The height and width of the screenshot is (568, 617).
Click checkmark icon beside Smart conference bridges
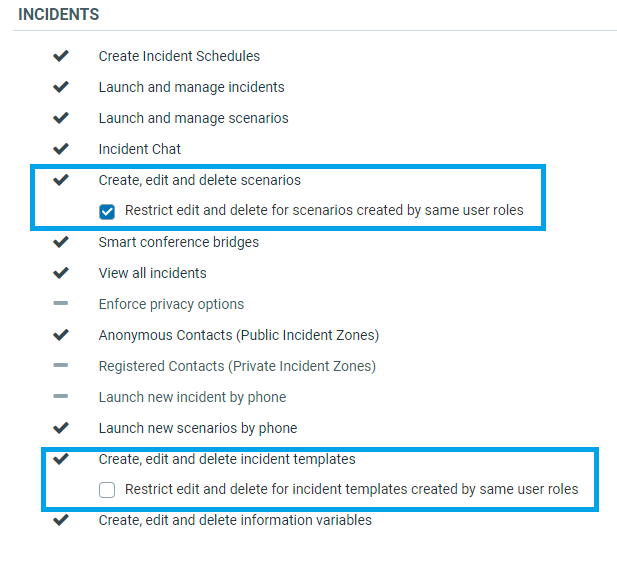(x=61, y=242)
